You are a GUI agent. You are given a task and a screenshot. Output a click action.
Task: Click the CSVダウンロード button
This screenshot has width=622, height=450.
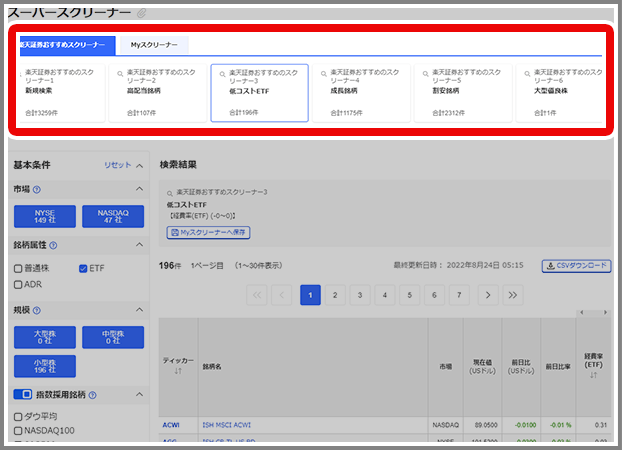[576, 266]
